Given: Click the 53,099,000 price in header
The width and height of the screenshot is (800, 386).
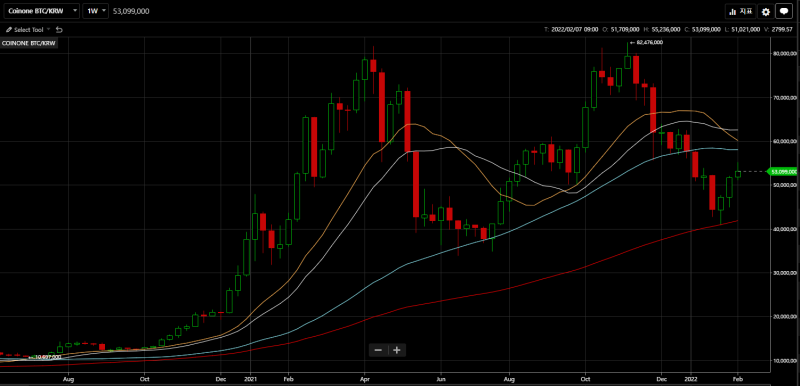Looking at the screenshot, I should click(131, 11).
